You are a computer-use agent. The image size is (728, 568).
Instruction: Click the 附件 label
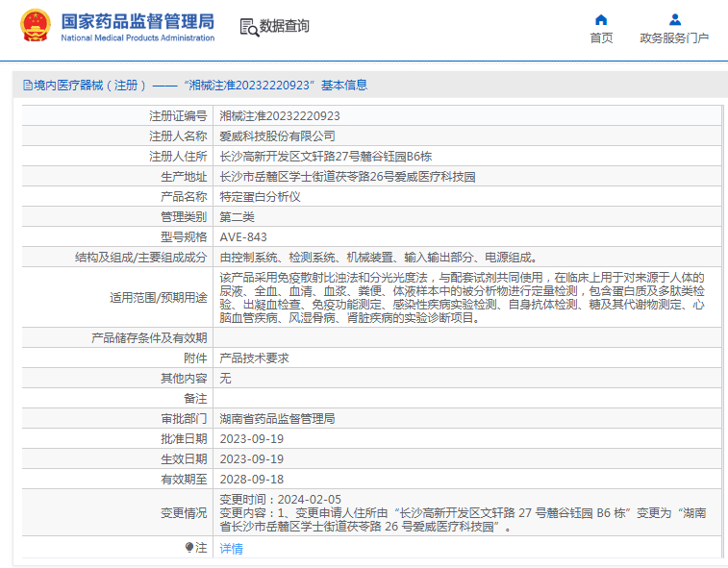[195, 358]
